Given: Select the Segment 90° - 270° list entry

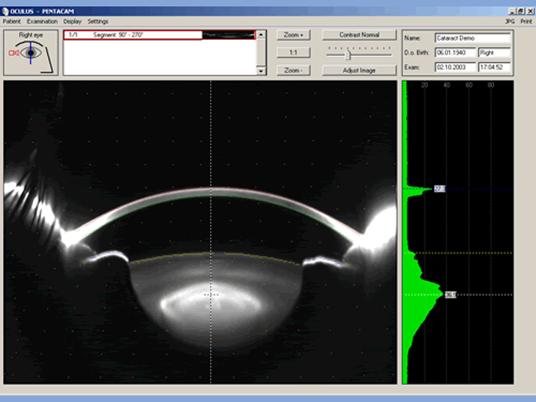Looking at the screenshot, I should pyautogui.click(x=160, y=35).
